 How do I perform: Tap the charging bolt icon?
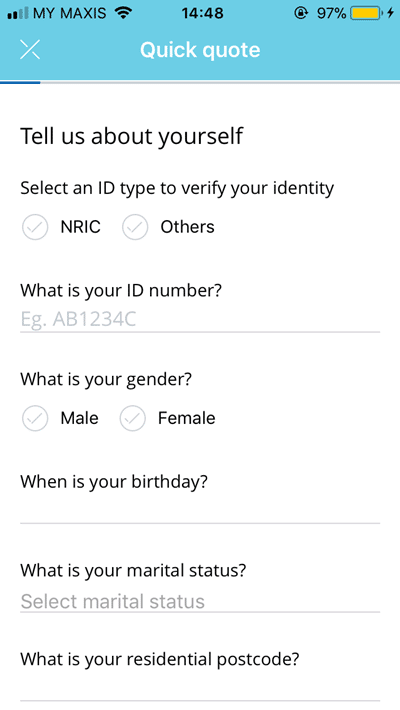point(390,13)
